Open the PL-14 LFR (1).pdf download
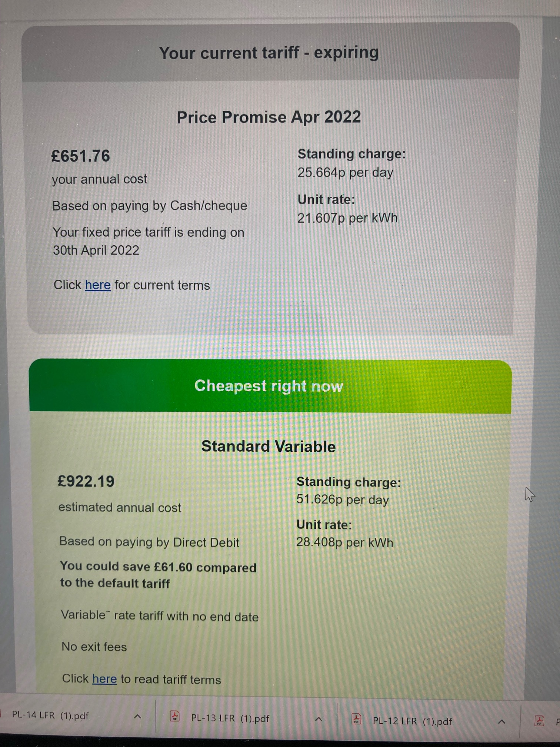The height and width of the screenshot is (747, 560). 50,716
